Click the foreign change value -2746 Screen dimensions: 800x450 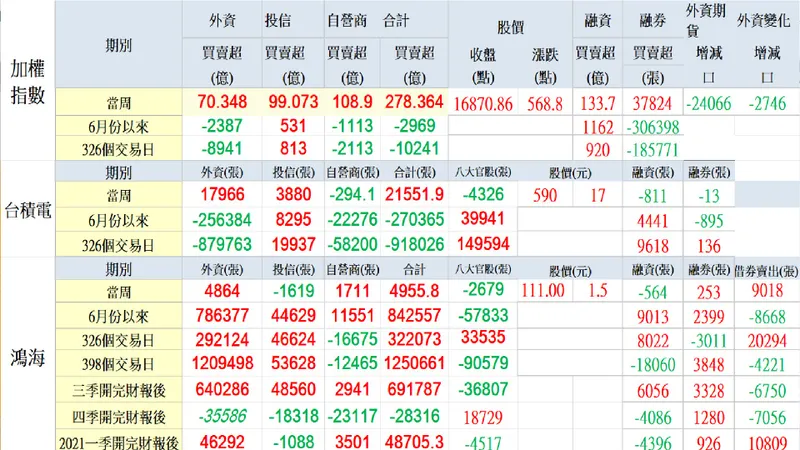point(767,104)
